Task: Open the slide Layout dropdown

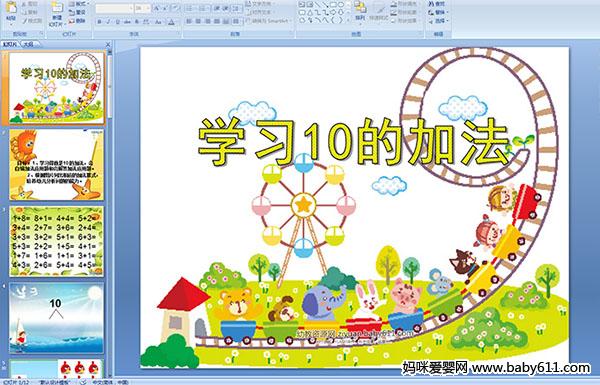Action: click(x=79, y=3)
